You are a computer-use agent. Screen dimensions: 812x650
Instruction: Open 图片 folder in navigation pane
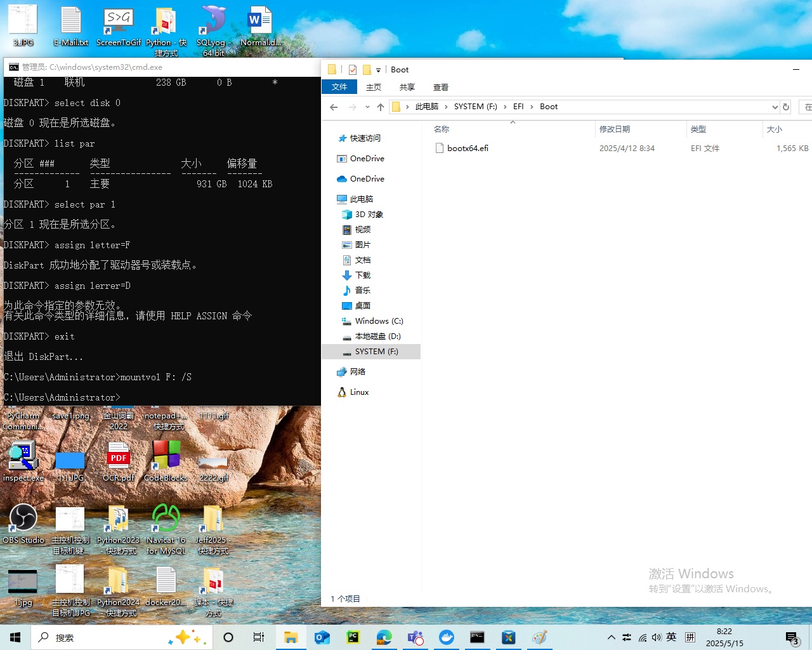click(362, 244)
